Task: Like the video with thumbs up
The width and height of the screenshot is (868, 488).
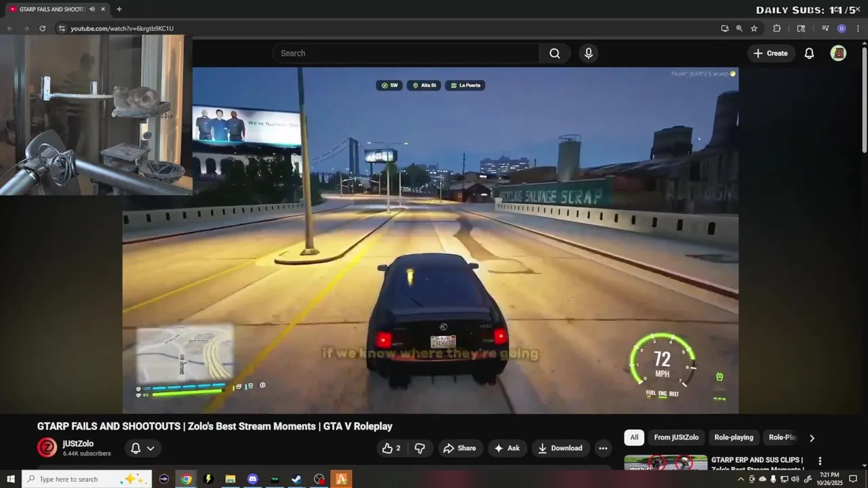Action: [x=391, y=448]
